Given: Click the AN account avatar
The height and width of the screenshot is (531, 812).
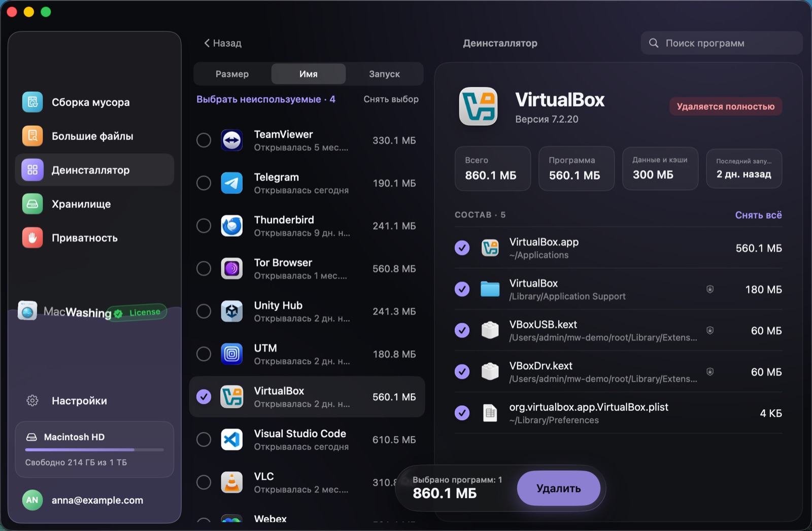Looking at the screenshot, I should 32,500.
